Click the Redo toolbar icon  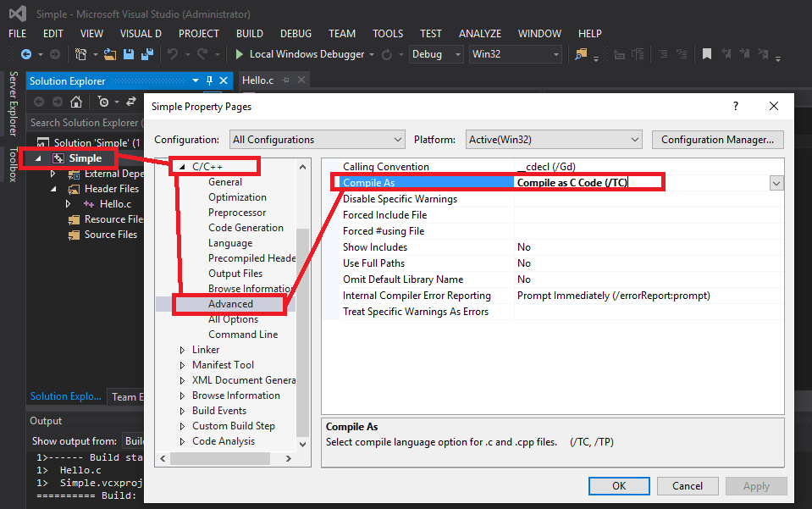point(202,54)
